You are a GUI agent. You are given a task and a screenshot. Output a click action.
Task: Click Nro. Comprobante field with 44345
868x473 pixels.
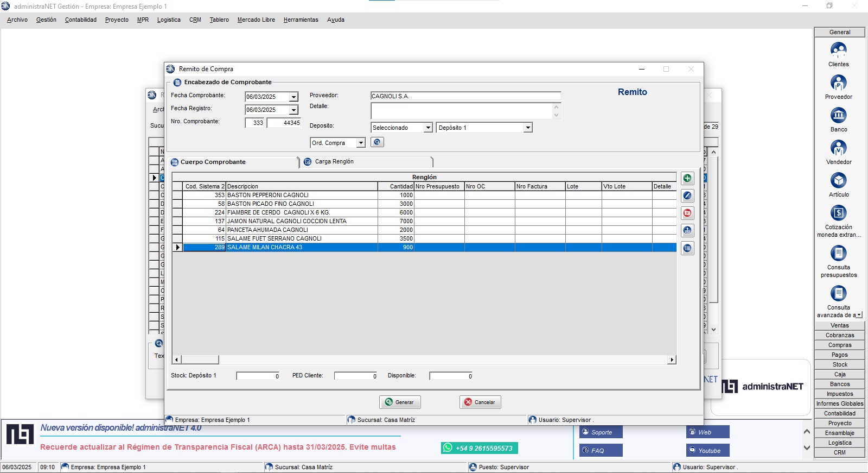[284, 123]
